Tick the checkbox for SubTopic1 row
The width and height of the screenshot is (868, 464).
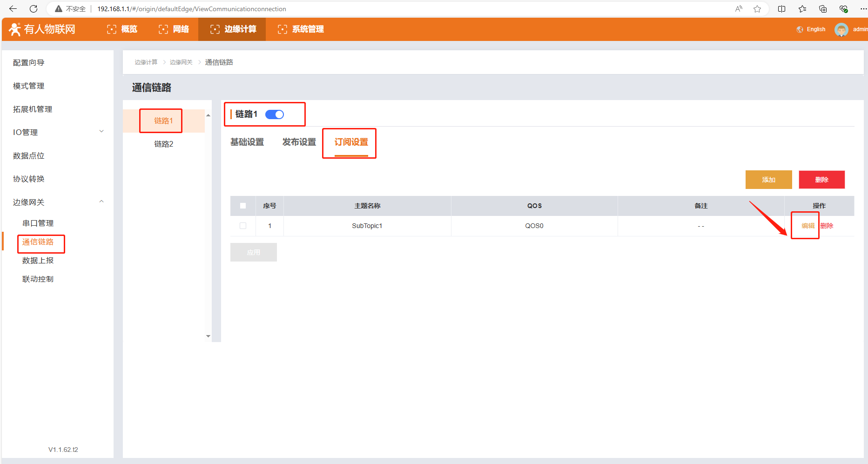(x=243, y=226)
